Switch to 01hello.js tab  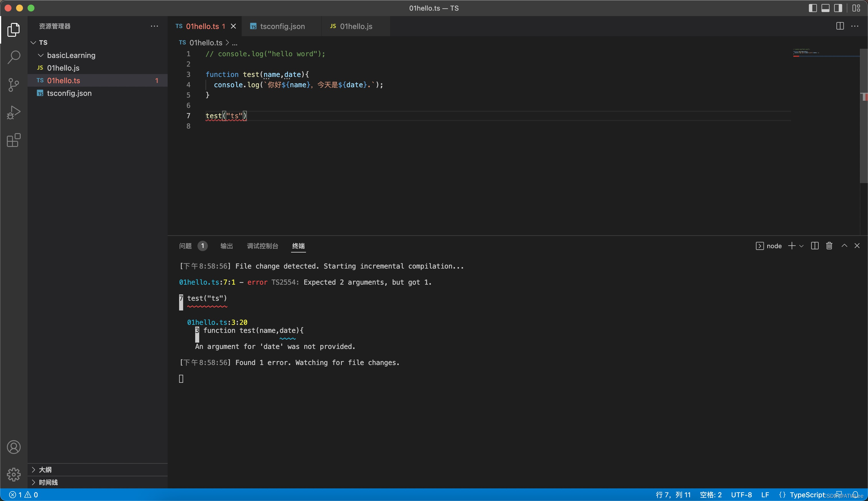click(356, 26)
